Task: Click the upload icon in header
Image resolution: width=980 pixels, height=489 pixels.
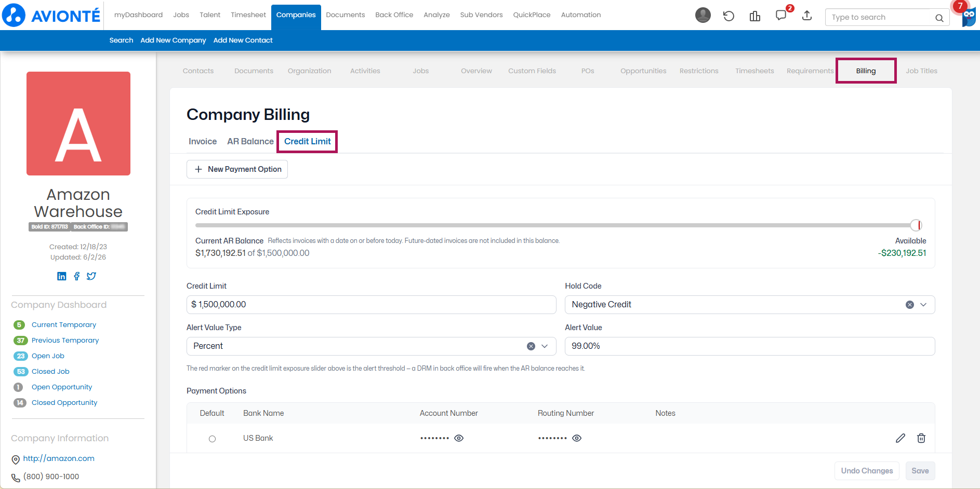Action: (x=806, y=16)
